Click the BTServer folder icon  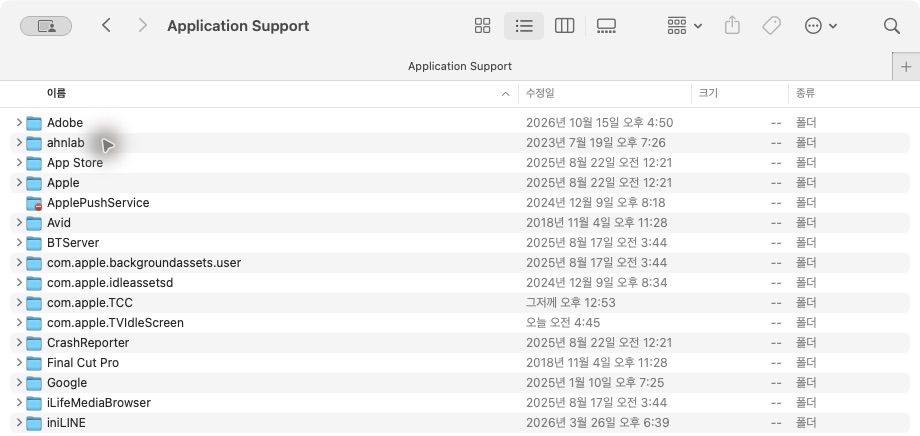[x=34, y=243]
